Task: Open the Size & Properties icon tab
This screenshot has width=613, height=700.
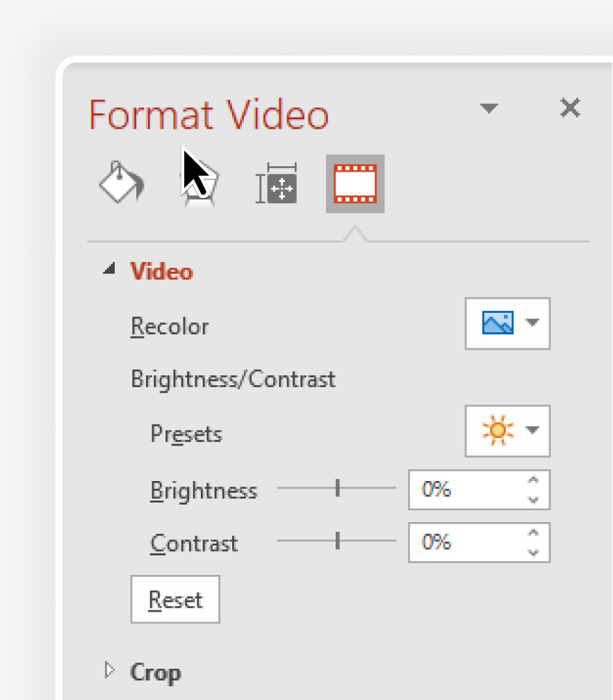Action: (277, 184)
